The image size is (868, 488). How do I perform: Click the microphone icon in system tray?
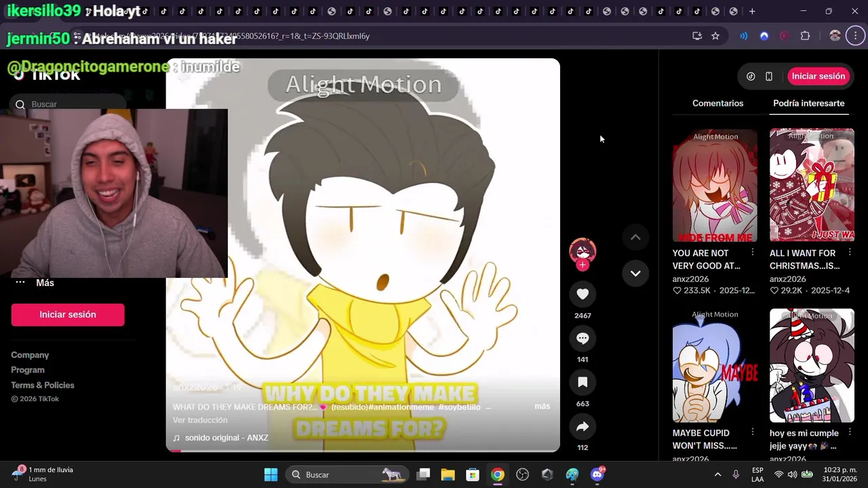click(x=736, y=474)
